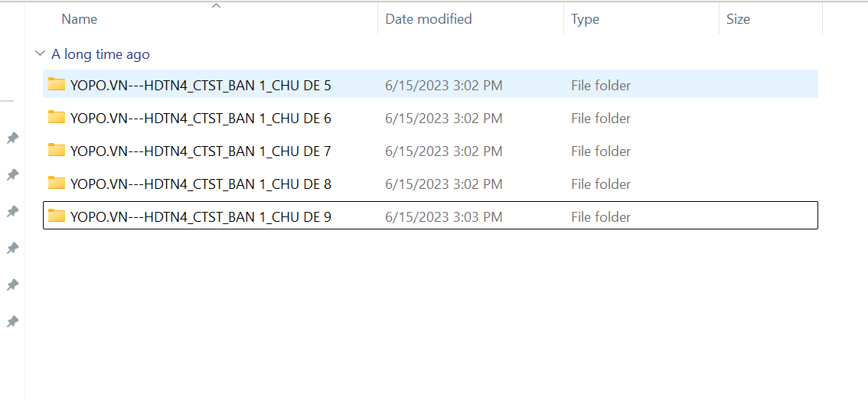Click the topmost pin icon in sidebar
The image size is (868, 400).
[12, 138]
